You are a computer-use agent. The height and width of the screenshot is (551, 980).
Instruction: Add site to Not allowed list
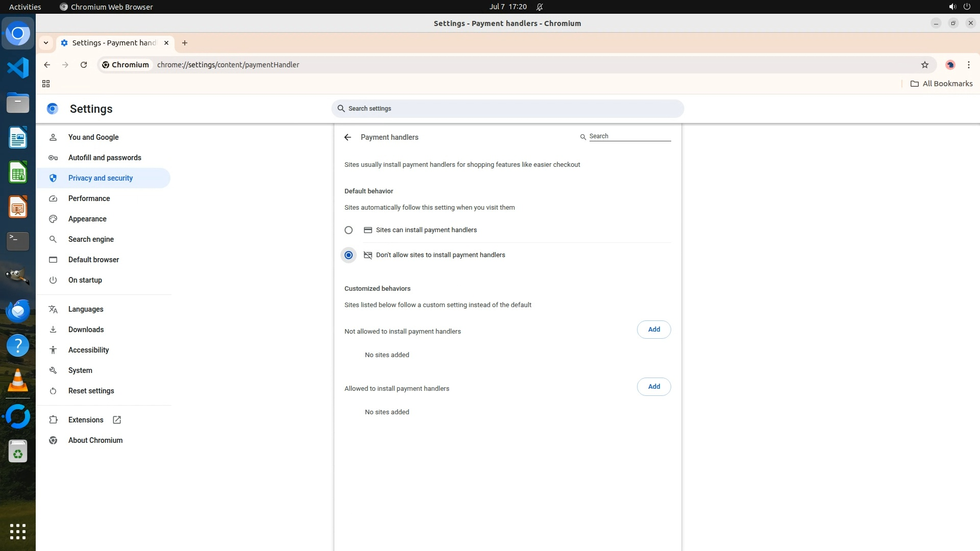pos(653,330)
